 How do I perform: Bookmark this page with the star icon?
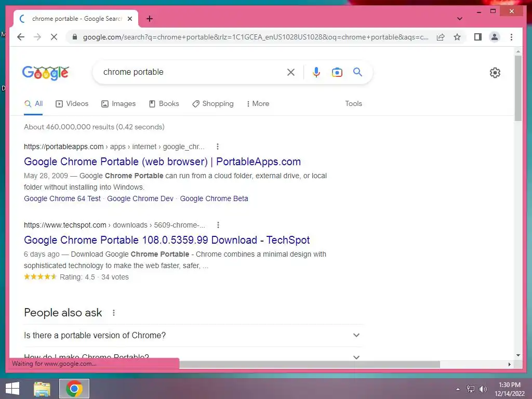tap(457, 37)
